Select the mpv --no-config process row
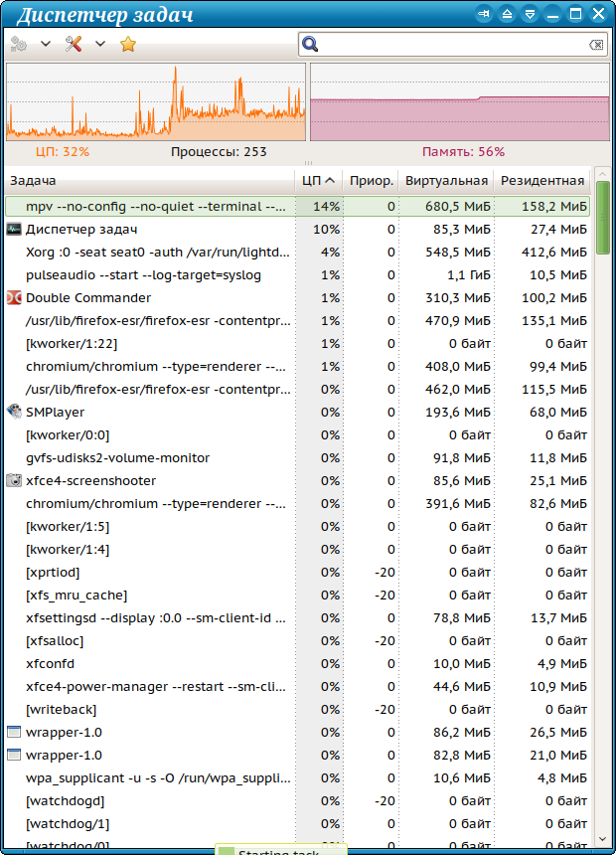The width and height of the screenshot is (616, 855). pyautogui.click(x=298, y=207)
